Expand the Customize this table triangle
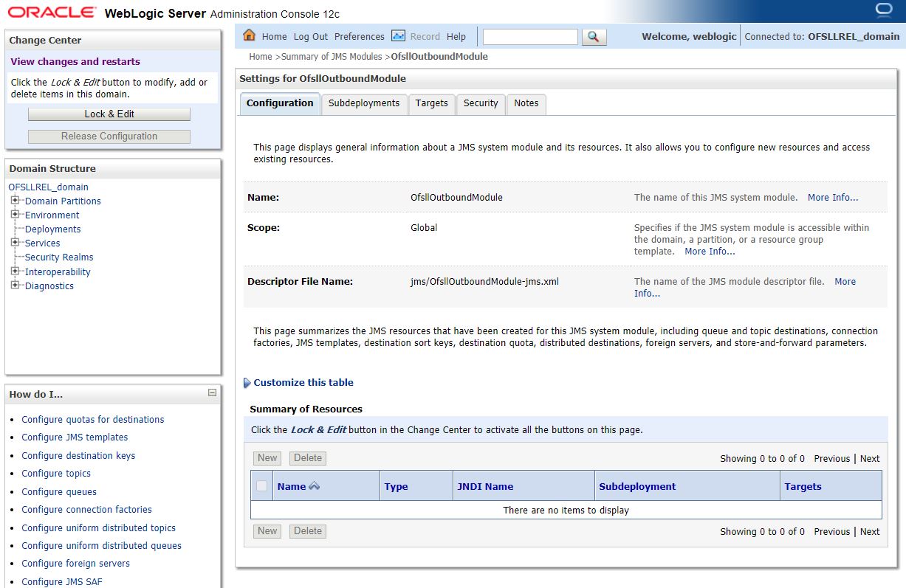This screenshot has width=906, height=588. [x=247, y=383]
